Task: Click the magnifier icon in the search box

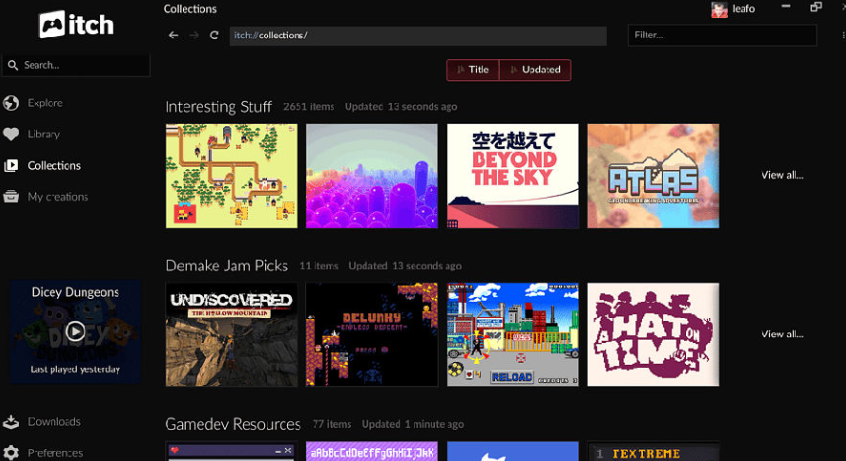Action: (12, 65)
